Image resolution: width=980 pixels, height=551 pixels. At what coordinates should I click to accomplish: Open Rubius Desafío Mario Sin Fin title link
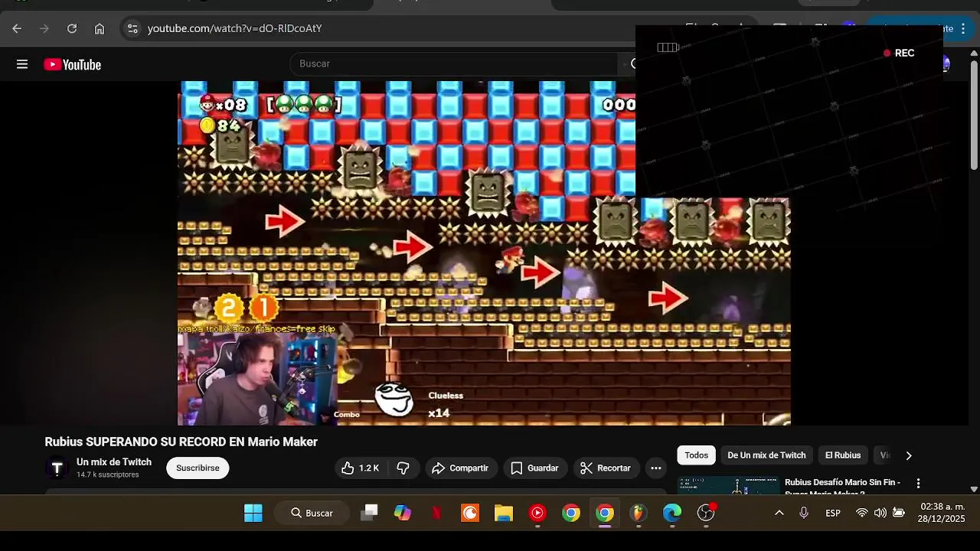(x=842, y=486)
